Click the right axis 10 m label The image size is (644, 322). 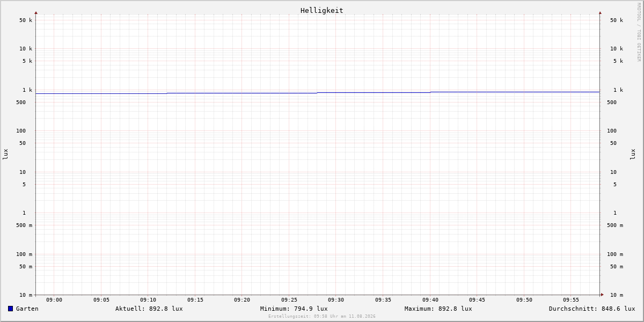pos(617,295)
